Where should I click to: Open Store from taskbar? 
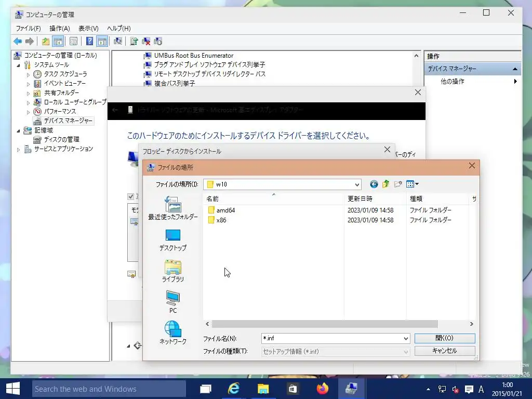point(292,389)
